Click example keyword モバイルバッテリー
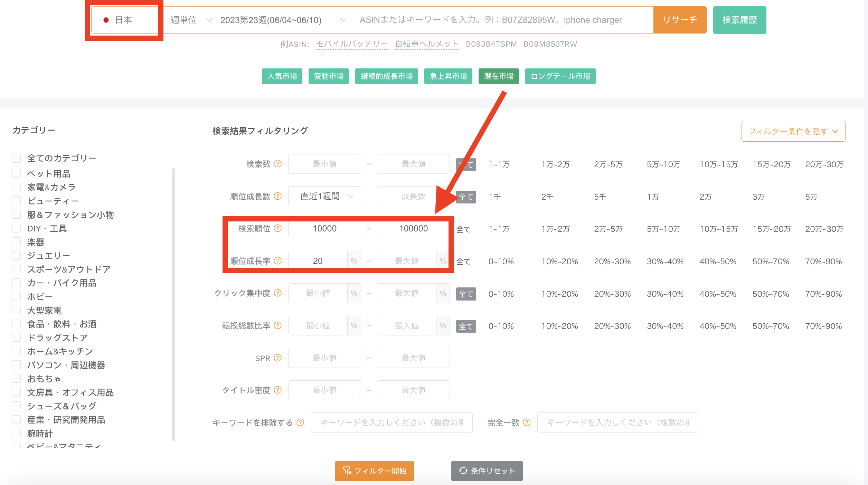The height and width of the screenshot is (485, 868). coord(352,44)
